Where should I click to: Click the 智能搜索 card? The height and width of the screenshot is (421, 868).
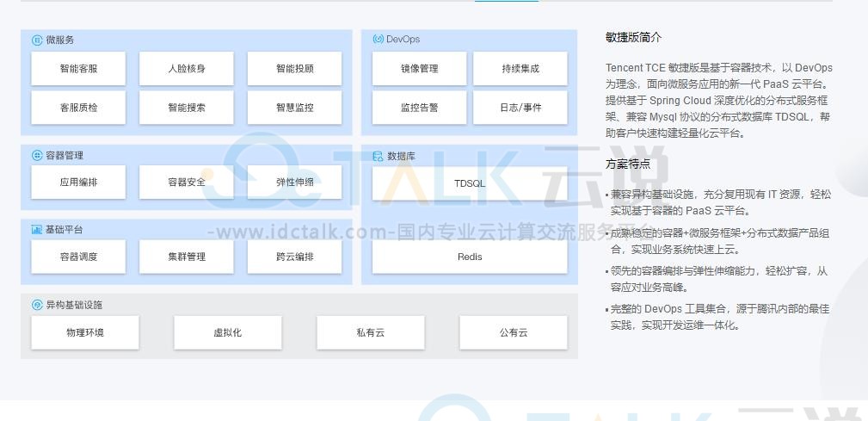pos(187,108)
